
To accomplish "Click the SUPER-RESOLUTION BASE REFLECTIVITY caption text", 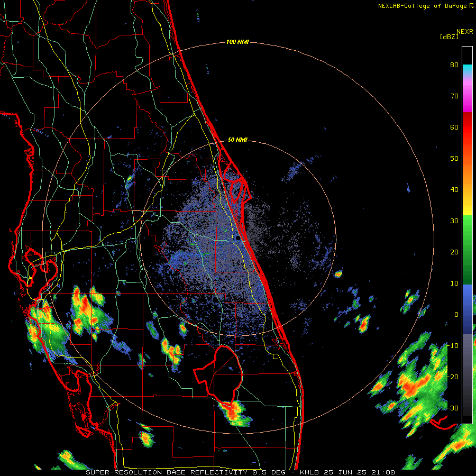I will point(167,472).
